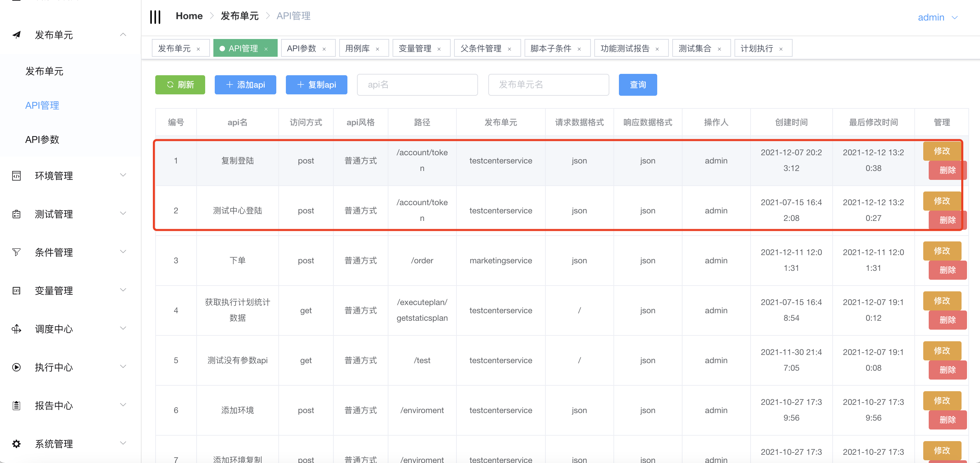Image resolution: width=980 pixels, height=463 pixels.
Task: Close the 变量管理 tab with its x
Action: tap(439, 49)
